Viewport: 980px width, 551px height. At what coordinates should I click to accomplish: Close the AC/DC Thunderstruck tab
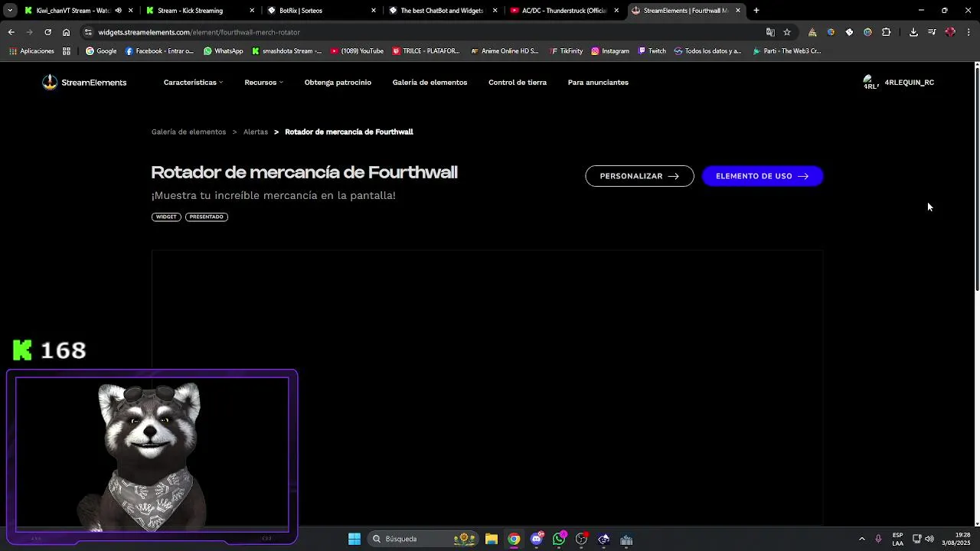tap(616, 11)
